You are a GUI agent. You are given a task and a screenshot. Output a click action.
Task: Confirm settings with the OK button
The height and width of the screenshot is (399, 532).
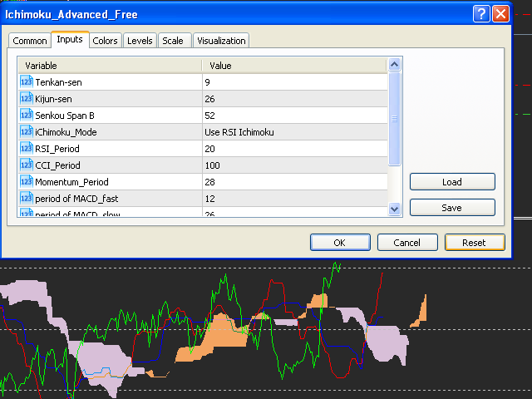[x=339, y=242]
